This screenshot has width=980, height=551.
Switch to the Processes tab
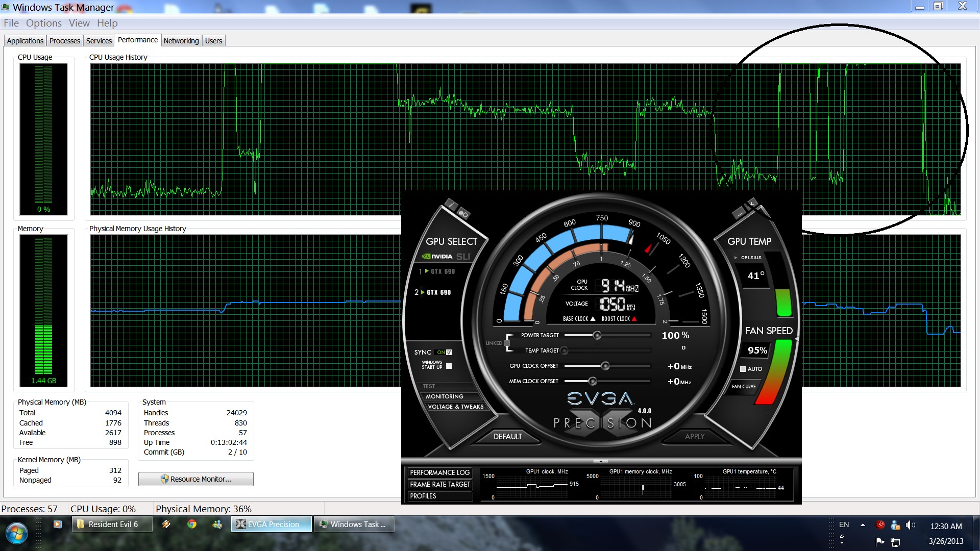pyautogui.click(x=65, y=41)
